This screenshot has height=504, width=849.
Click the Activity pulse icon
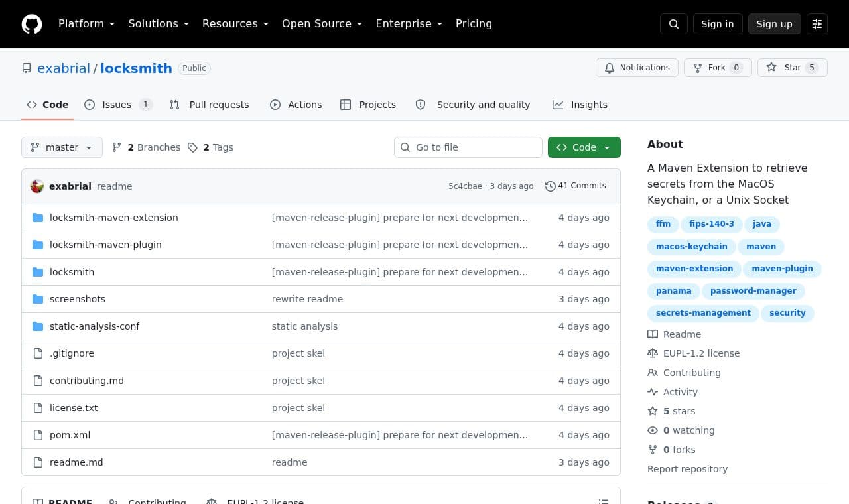(653, 392)
